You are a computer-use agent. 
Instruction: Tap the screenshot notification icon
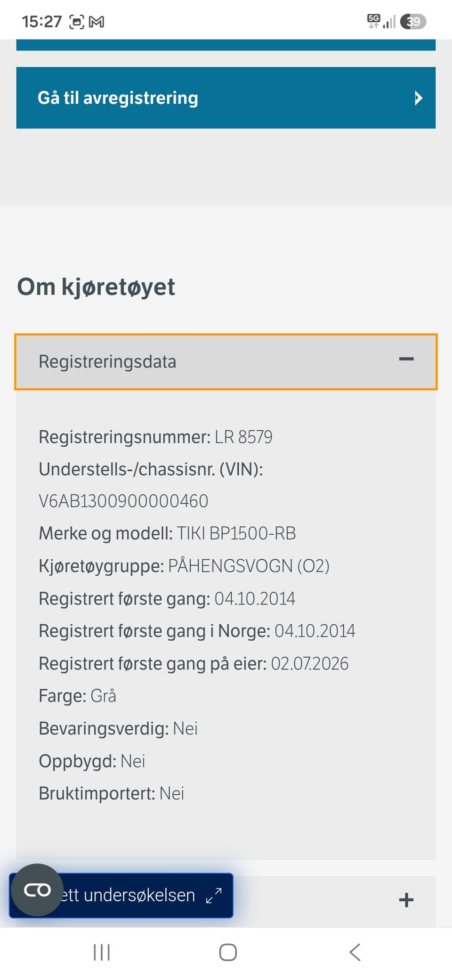[77, 22]
